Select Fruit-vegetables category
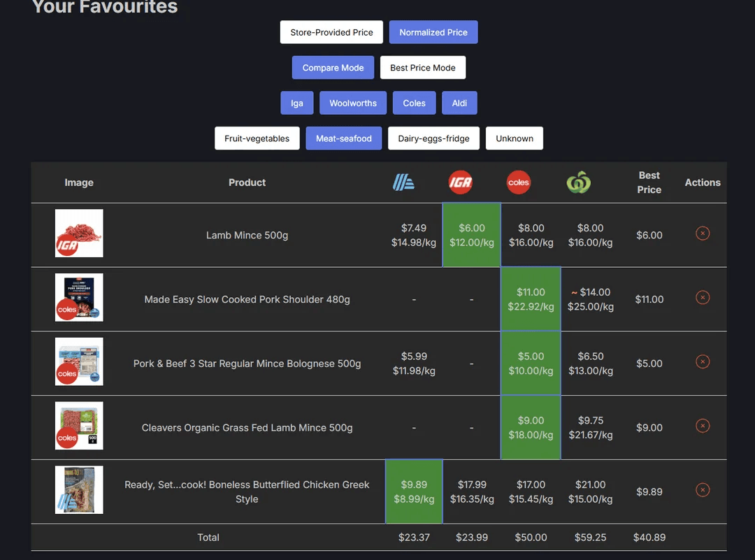Screen dimensions: 755x560 257,138
